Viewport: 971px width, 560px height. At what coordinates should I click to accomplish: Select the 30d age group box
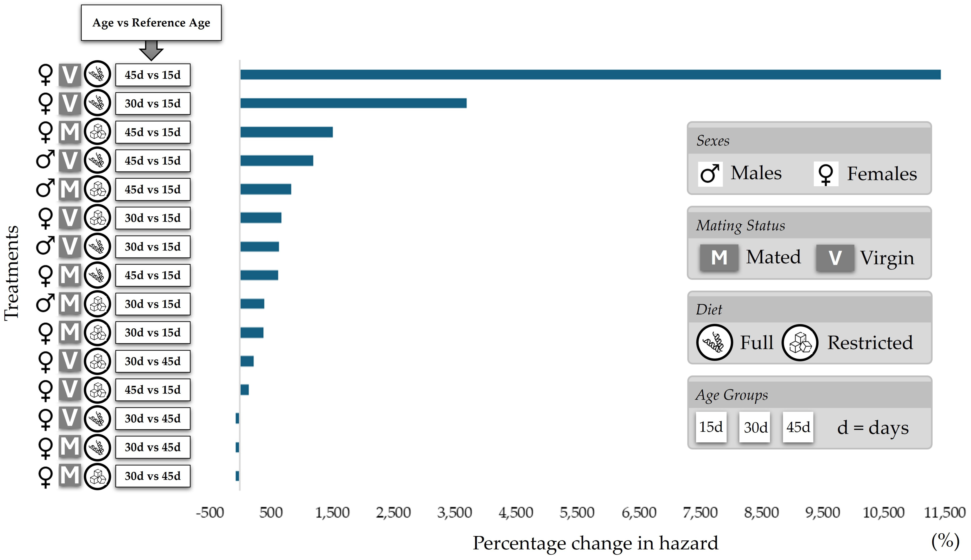pyautogui.click(x=755, y=427)
